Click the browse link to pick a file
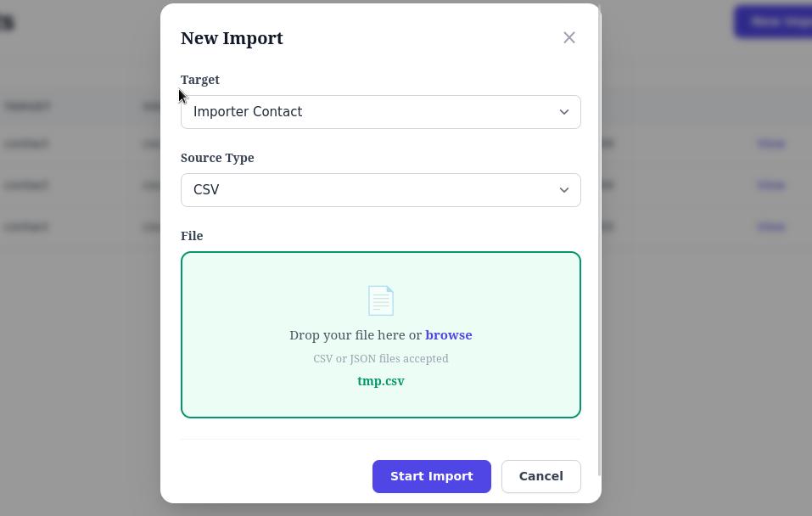Viewport: 812px width, 516px height. [x=448, y=334]
